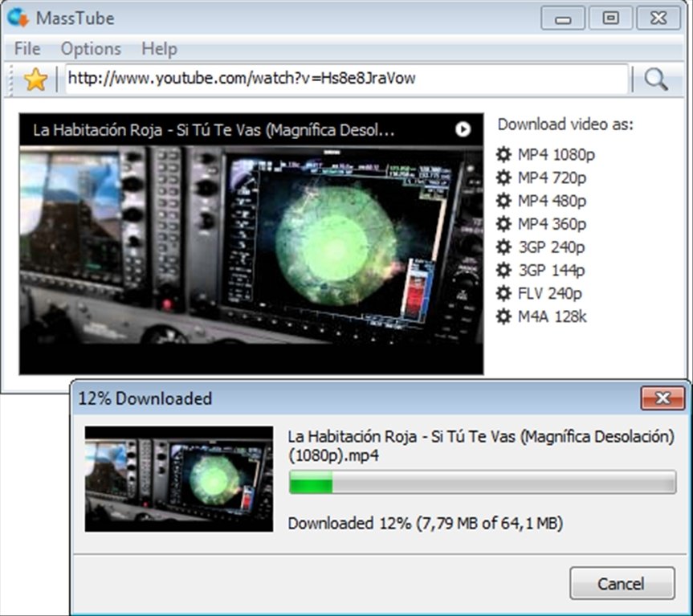The image size is (693, 616).
Task: Click the MassTube app logo icon
Action: (18, 18)
